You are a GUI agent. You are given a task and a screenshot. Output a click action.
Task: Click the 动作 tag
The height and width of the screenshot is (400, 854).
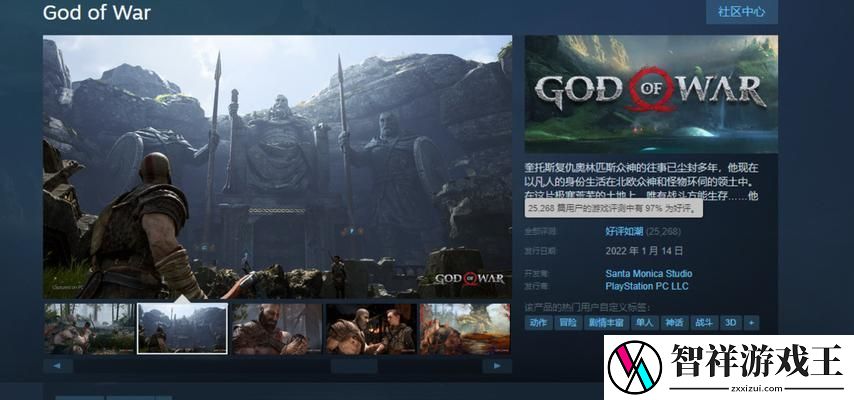(x=538, y=323)
